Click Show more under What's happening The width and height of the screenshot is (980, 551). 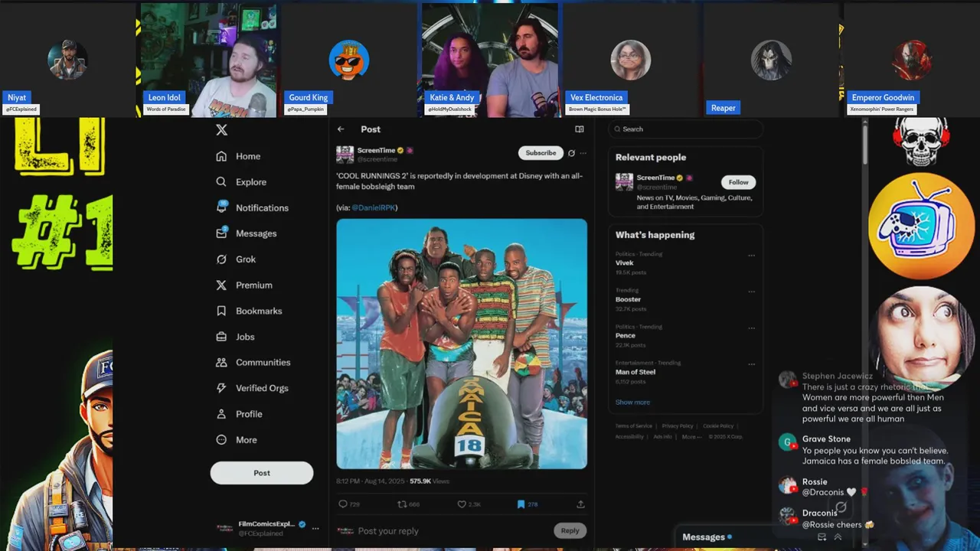(632, 402)
